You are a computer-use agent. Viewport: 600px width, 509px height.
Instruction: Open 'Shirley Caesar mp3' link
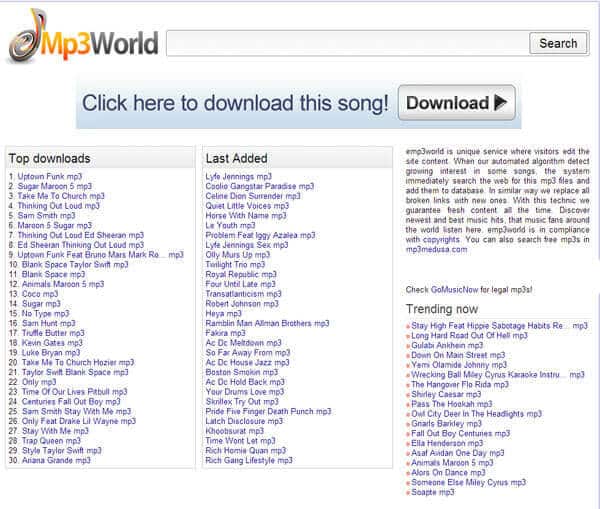pos(446,394)
